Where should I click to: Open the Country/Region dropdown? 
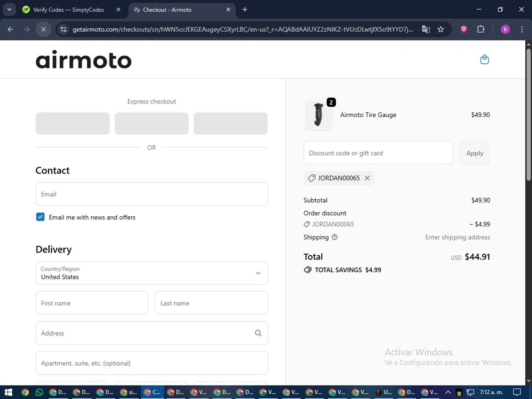point(152,273)
